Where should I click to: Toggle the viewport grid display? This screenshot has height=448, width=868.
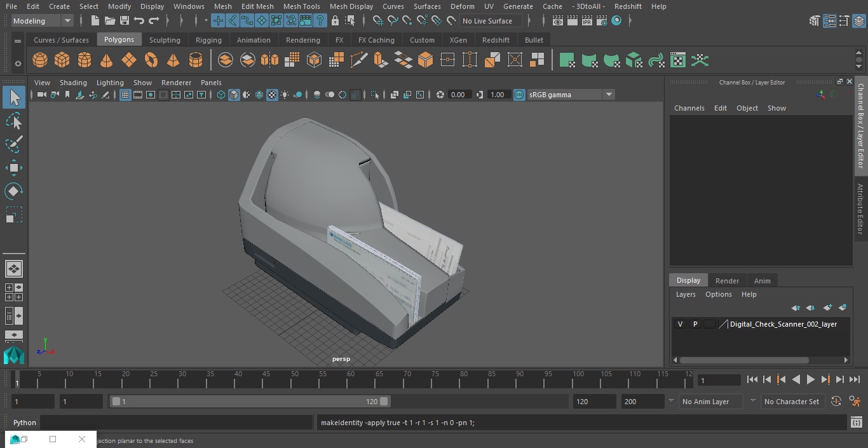pyautogui.click(x=125, y=95)
